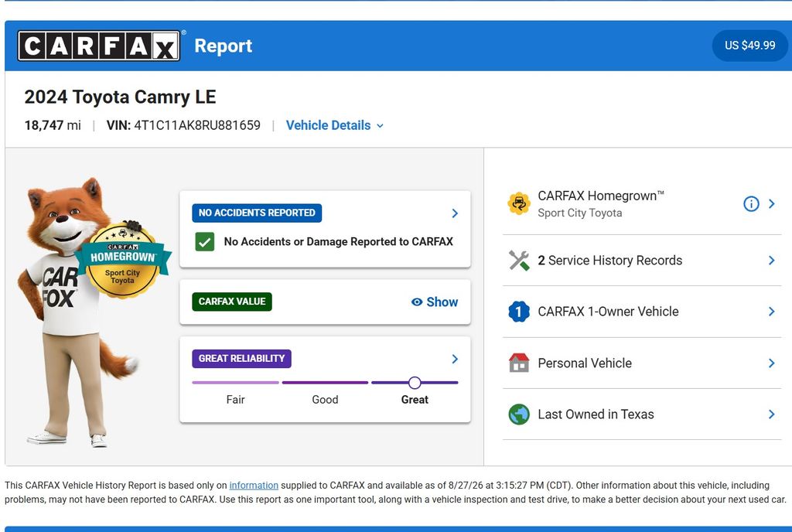
Task: Click the reliability slider handle
Action: [x=415, y=383]
